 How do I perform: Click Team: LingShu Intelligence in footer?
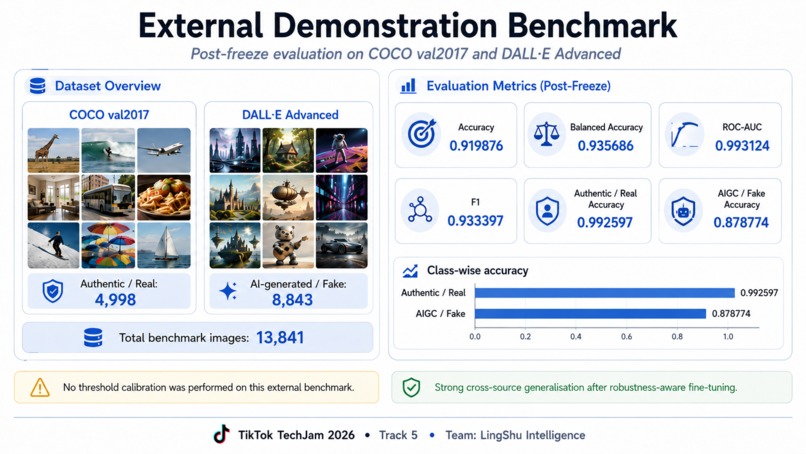[x=515, y=435]
